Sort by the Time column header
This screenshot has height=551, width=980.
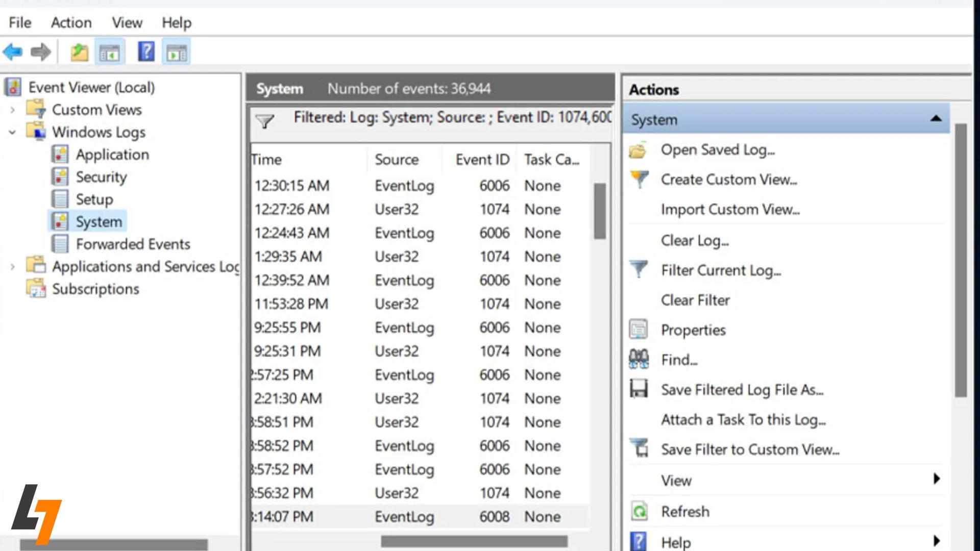(308, 160)
